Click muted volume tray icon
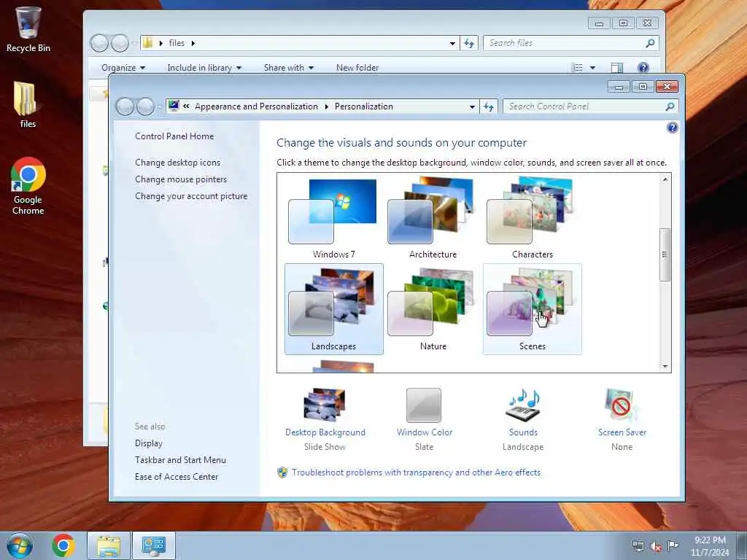This screenshot has height=560, width=747. pyautogui.click(x=655, y=546)
